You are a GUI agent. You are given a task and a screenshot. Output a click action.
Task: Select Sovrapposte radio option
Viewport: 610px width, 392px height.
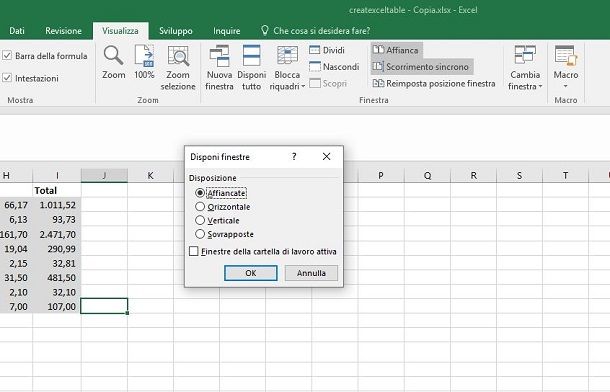pos(200,234)
